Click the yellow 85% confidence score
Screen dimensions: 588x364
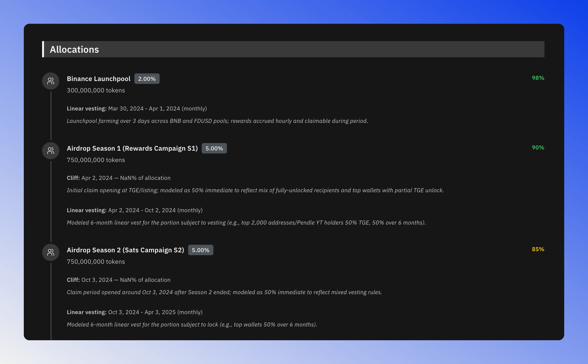[x=538, y=249]
